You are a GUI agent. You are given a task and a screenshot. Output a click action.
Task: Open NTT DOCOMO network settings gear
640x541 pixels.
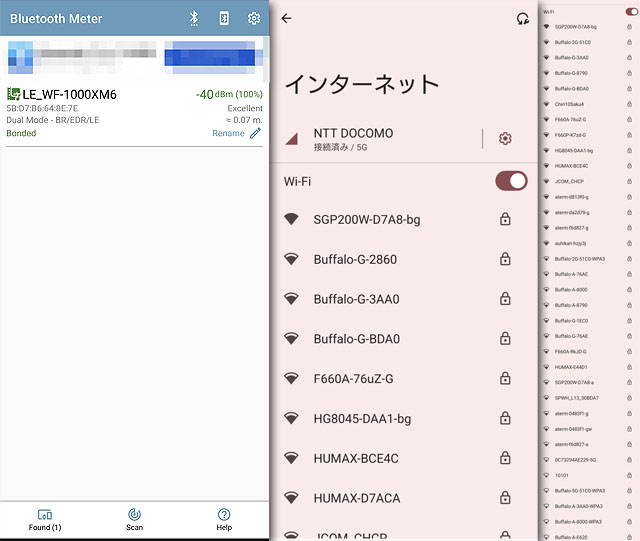coord(505,138)
